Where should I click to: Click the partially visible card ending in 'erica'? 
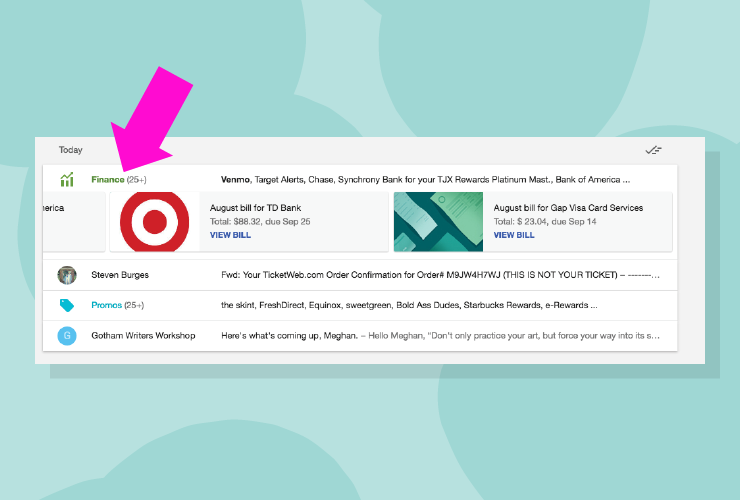74,221
